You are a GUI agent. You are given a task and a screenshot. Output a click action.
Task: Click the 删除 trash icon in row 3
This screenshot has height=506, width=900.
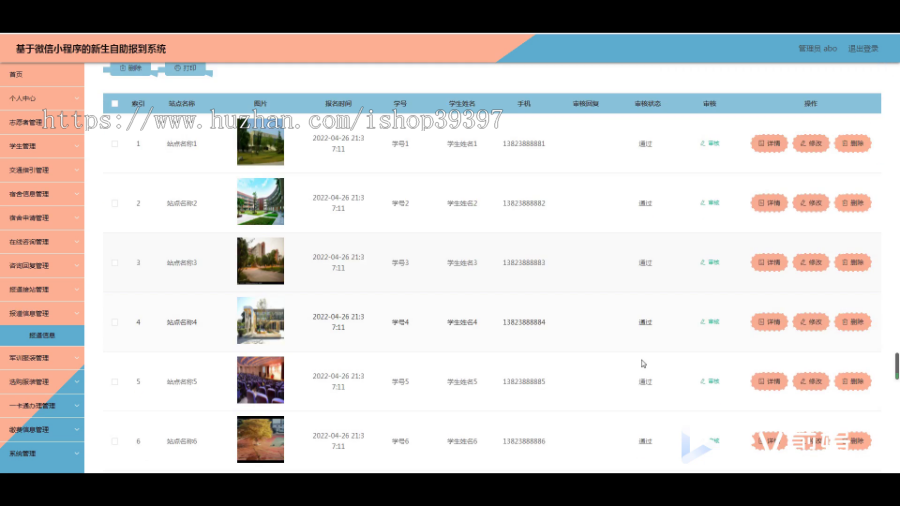tap(853, 263)
